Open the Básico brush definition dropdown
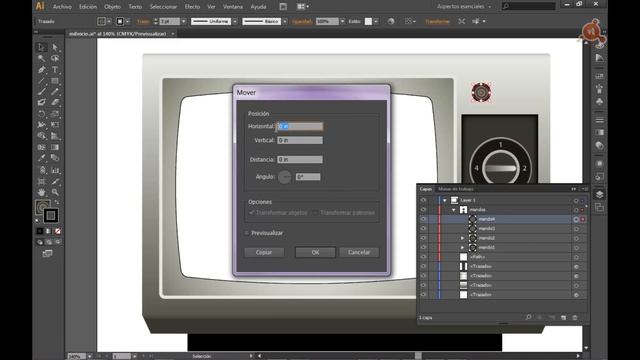640x360 pixels. click(285, 21)
